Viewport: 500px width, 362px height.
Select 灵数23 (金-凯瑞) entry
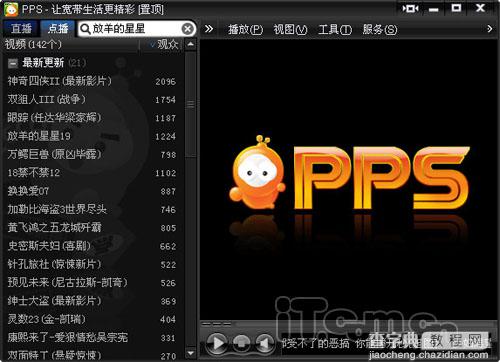point(92,319)
